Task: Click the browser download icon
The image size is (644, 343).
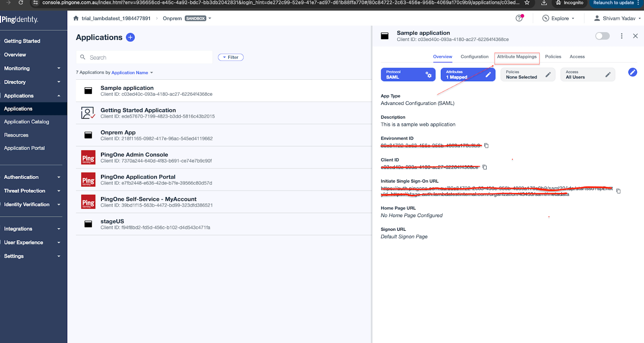Action: (x=544, y=2)
